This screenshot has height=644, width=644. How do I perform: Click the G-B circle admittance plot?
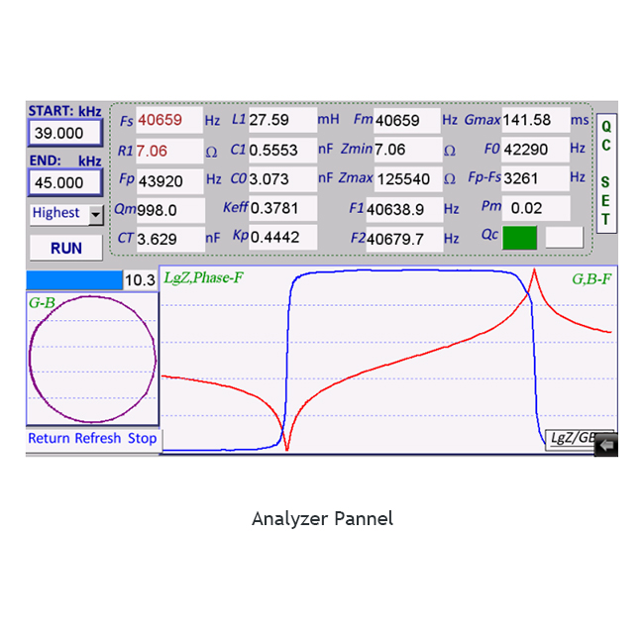tap(91, 360)
